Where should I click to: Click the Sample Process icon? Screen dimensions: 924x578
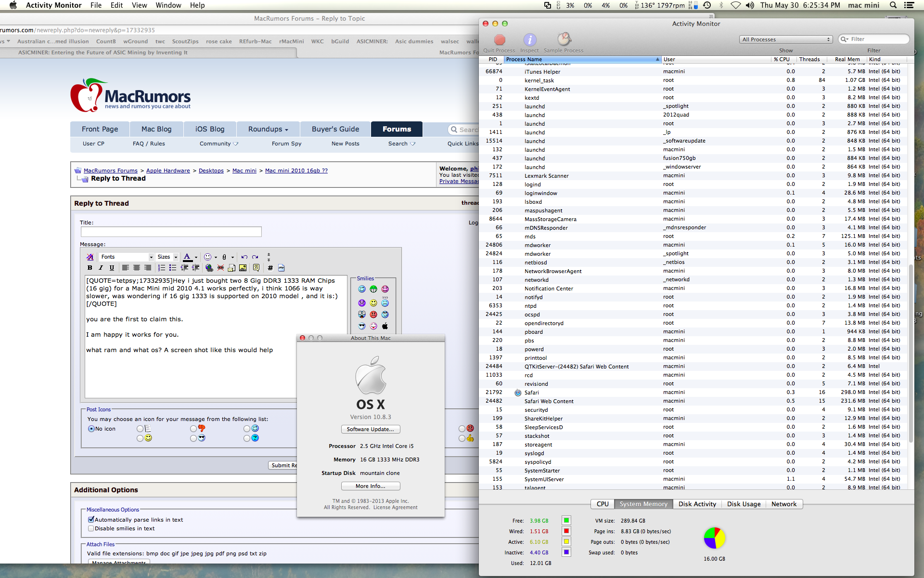tap(564, 39)
